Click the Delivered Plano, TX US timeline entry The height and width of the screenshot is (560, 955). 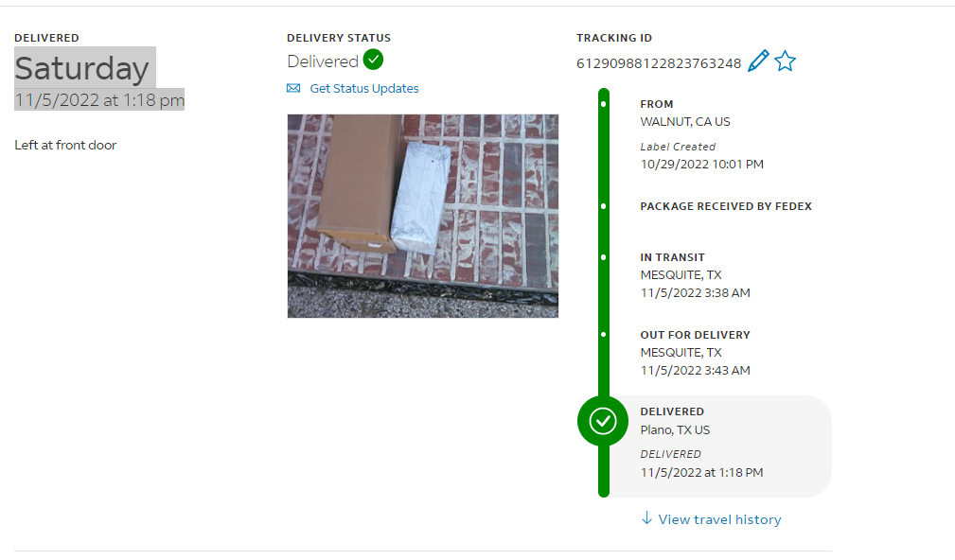click(x=716, y=446)
